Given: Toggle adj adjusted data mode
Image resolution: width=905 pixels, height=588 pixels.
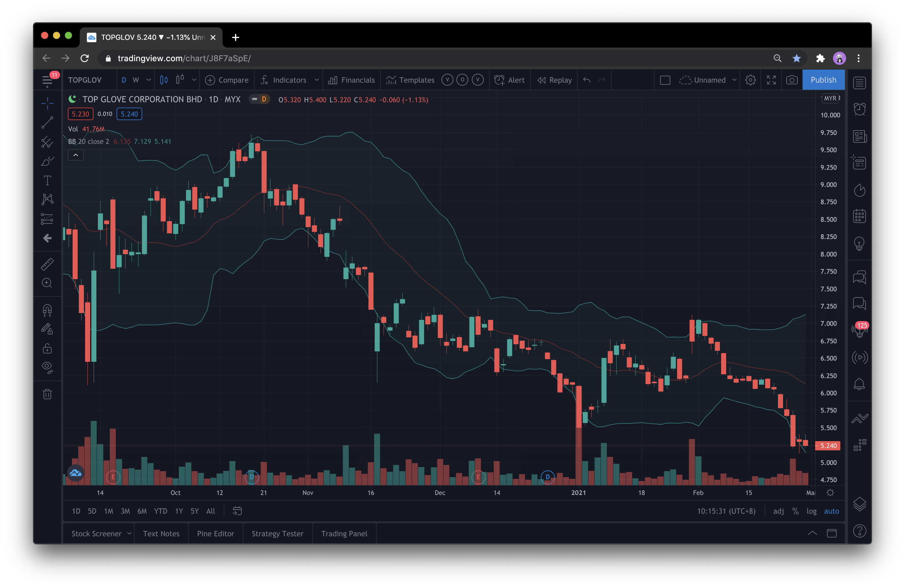Looking at the screenshot, I should 778,511.
